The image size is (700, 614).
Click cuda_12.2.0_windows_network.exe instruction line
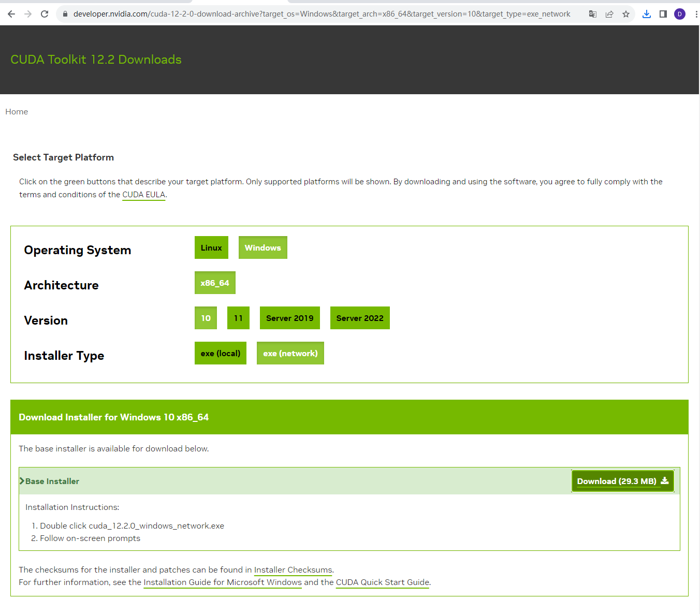tap(132, 526)
